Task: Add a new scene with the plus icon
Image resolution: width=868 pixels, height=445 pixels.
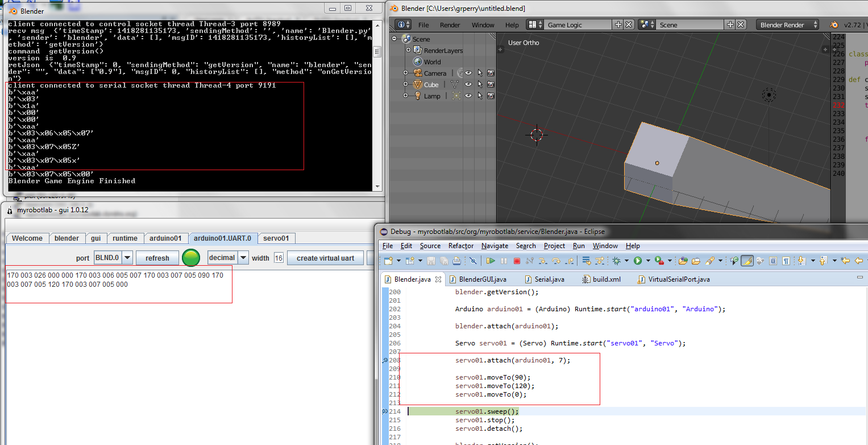Action: pyautogui.click(x=731, y=24)
